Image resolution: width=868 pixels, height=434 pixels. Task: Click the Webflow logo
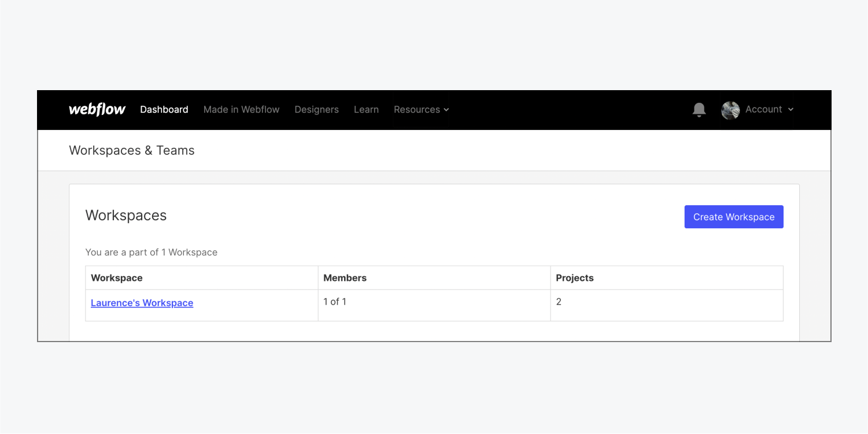coord(97,109)
